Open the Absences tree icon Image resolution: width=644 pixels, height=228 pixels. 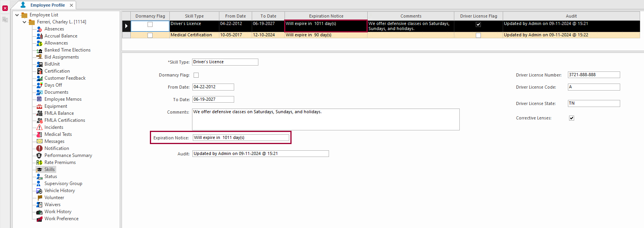coord(39,29)
